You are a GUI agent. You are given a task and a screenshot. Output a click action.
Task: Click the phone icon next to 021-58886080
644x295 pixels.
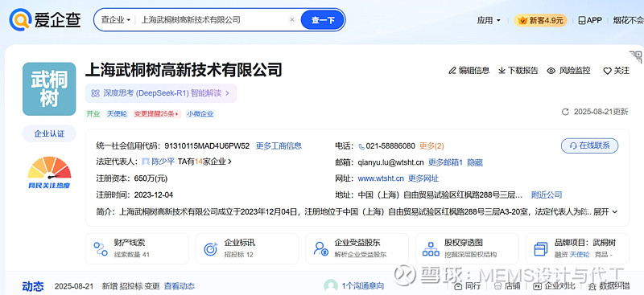tap(361, 146)
